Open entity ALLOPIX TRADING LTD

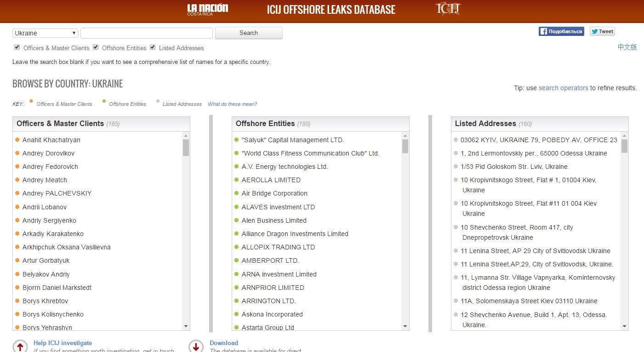click(278, 247)
